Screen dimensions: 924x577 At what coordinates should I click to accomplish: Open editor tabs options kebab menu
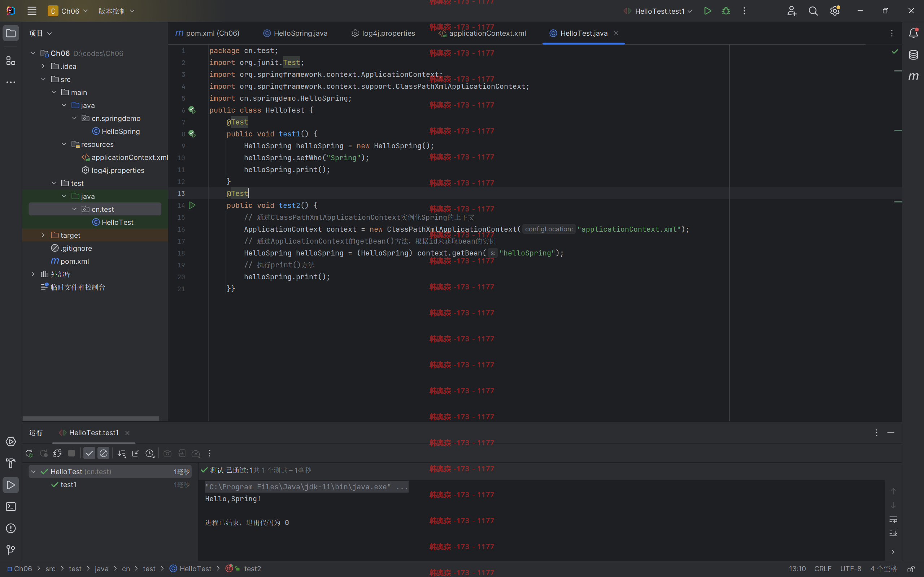[892, 33]
